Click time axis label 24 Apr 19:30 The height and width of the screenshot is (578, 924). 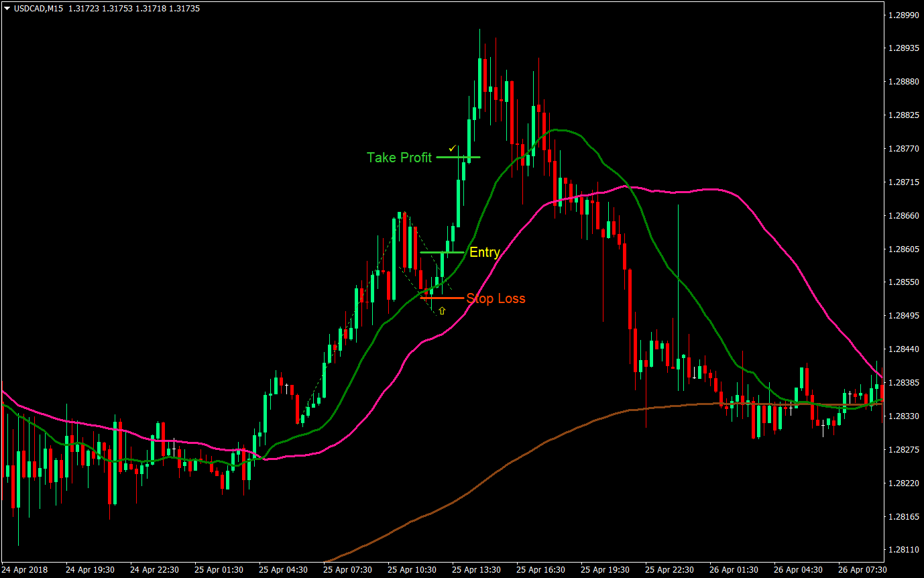[x=91, y=570]
